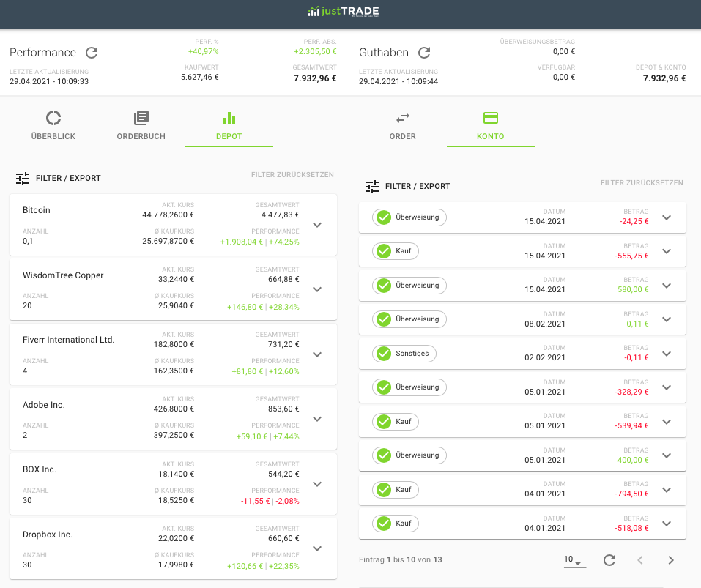Expand the 400,00 € Überweisung entry
701x588 pixels.
point(667,455)
